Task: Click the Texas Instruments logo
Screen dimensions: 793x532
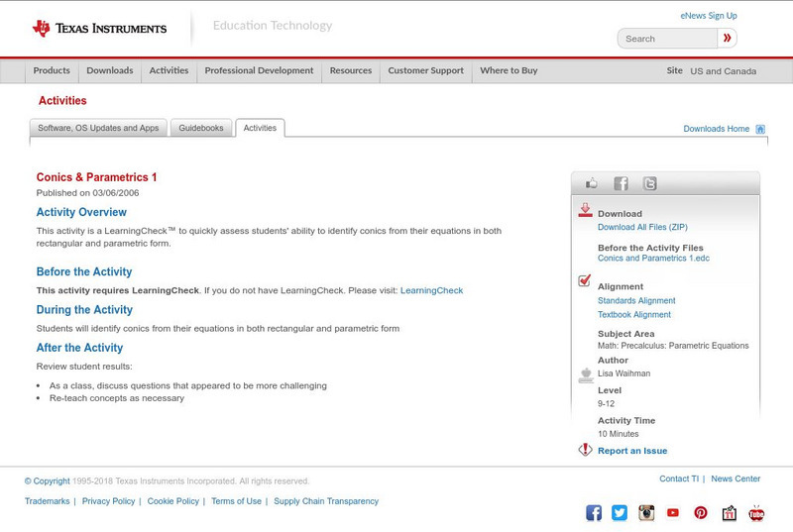Action: click(99, 29)
